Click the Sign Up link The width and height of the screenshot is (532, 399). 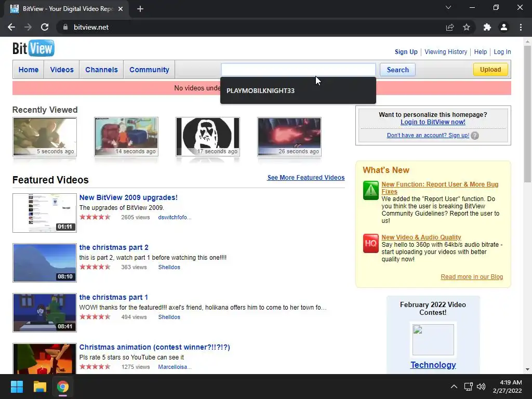[406, 52]
